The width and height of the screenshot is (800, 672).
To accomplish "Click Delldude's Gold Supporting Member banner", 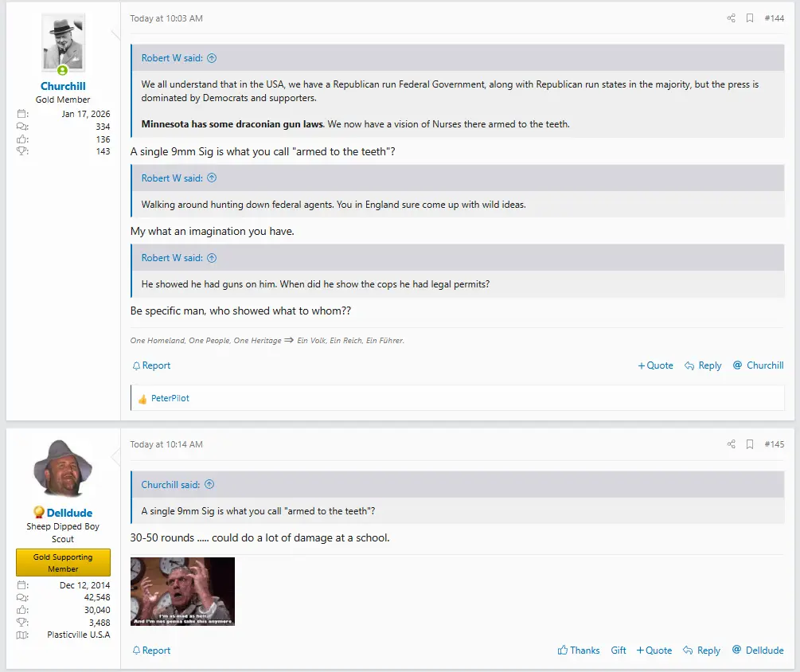I will pos(63,563).
